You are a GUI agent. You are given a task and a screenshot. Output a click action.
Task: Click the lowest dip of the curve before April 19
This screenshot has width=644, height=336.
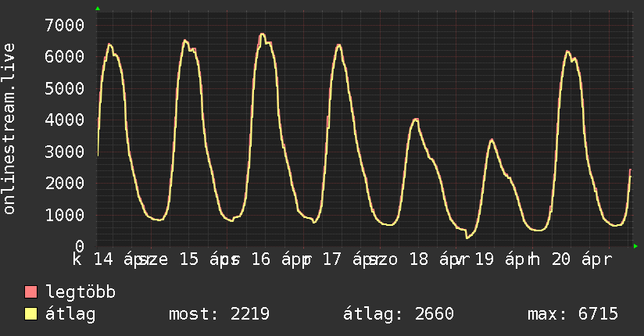(x=467, y=237)
